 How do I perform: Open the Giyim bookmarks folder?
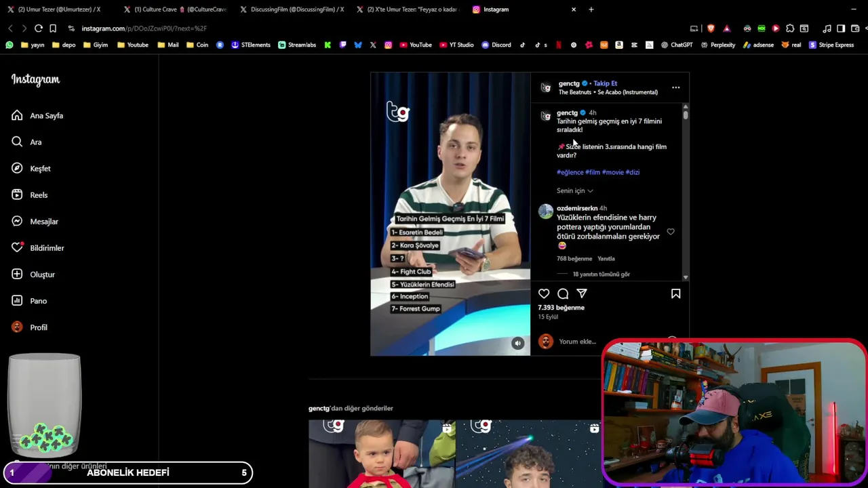pos(96,45)
